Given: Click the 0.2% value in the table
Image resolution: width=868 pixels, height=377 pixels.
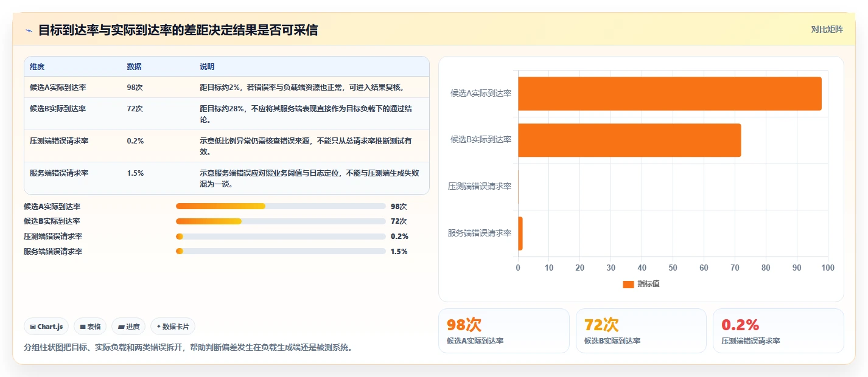Looking at the screenshot, I should 135,141.
